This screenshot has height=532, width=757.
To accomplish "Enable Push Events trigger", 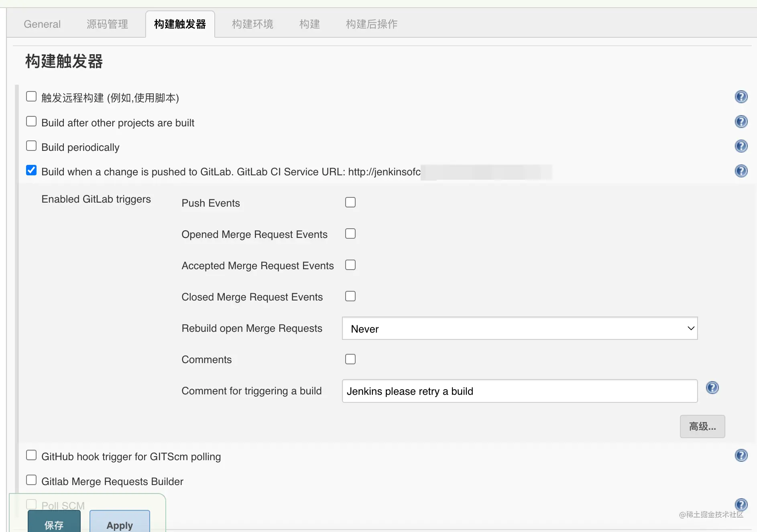I will pyautogui.click(x=350, y=202).
